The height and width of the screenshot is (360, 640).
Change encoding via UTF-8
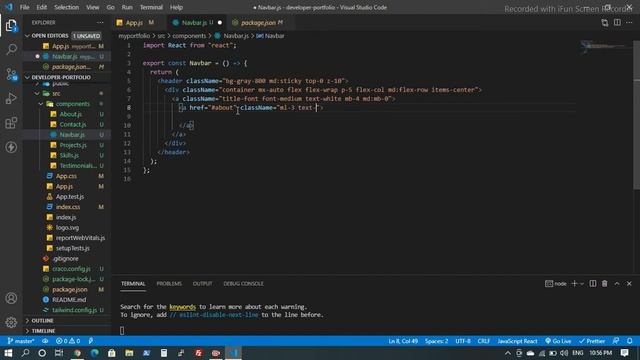pyautogui.click(x=463, y=341)
